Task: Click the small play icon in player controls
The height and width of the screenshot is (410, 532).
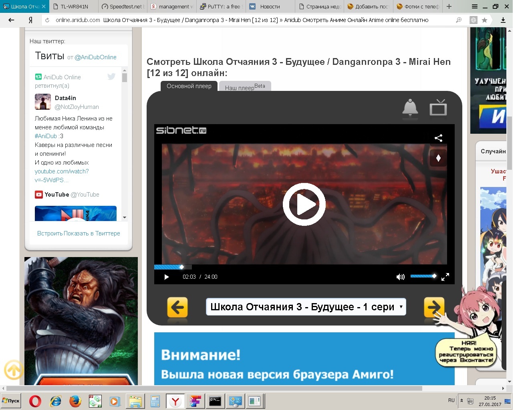Action: [167, 277]
